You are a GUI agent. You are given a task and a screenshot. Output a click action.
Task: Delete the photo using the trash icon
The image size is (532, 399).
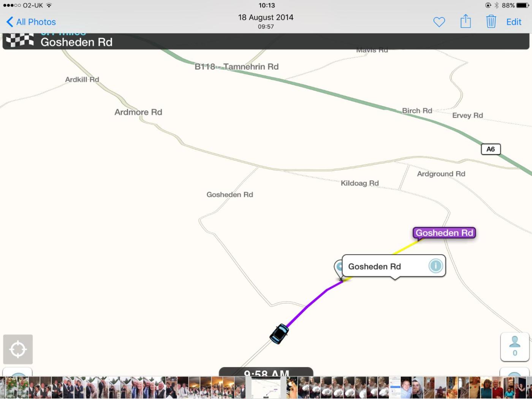click(x=491, y=21)
